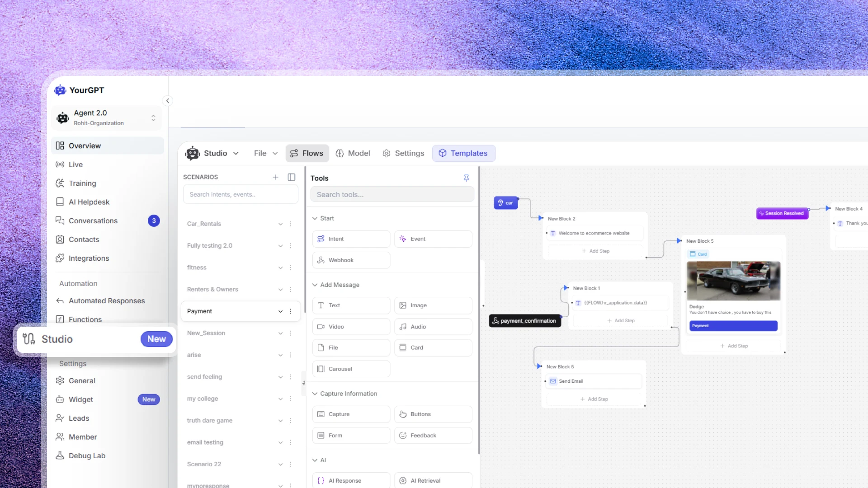868x488 pixels.
Task: Expand the Car_Rentals scenario chevron
Action: 280,224
